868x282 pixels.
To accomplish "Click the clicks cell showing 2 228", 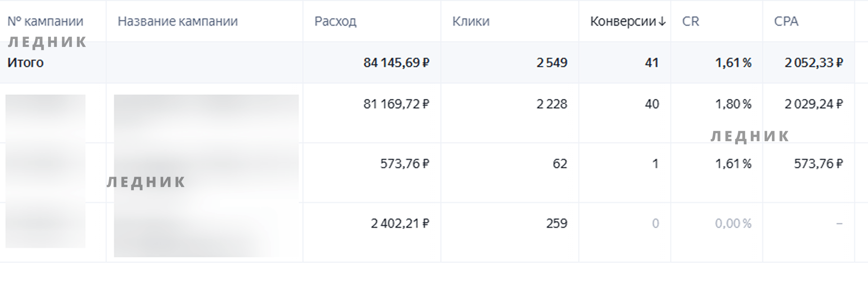I will 552,104.
